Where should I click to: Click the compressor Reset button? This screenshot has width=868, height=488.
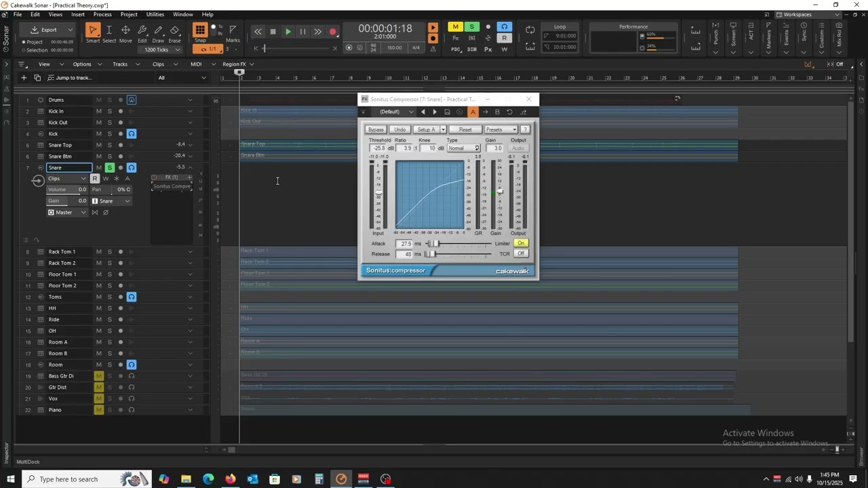click(x=465, y=129)
